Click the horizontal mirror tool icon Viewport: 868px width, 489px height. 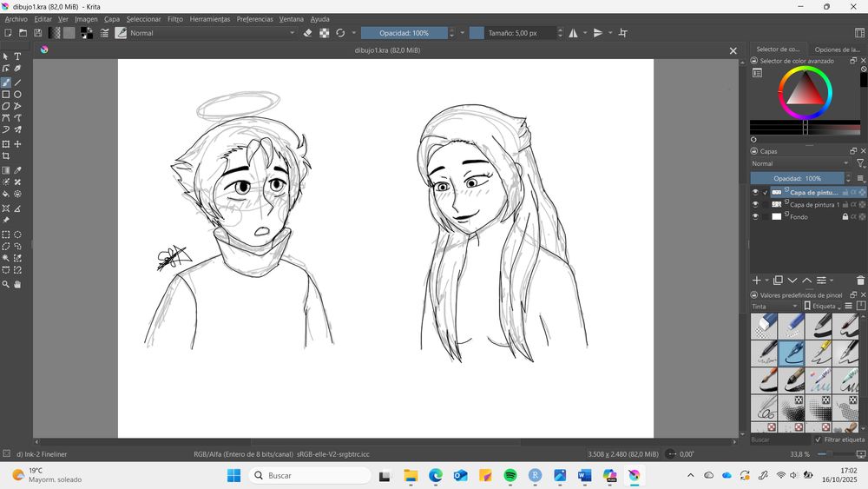click(573, 33)
